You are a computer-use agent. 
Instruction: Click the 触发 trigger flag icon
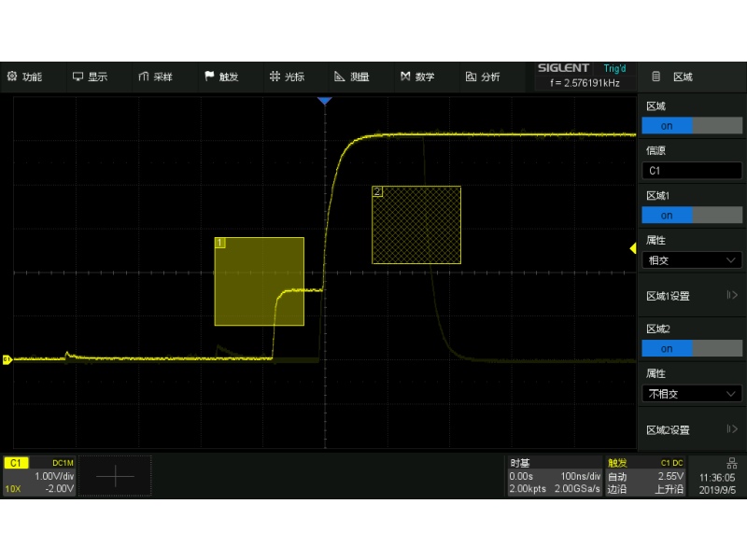pos(210,77)
